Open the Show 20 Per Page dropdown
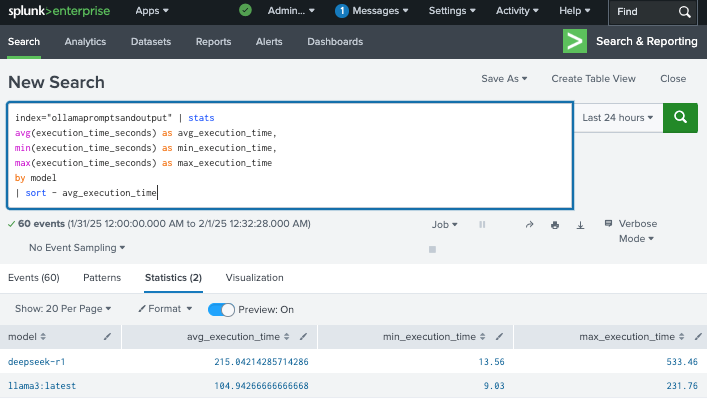 tap(63, 309)
